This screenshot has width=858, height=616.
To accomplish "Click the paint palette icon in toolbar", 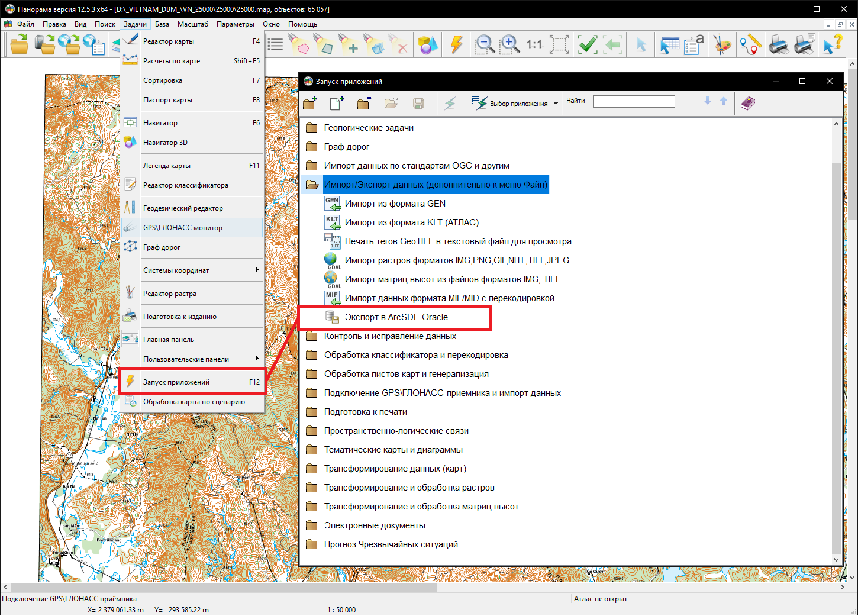I will 722,44.
